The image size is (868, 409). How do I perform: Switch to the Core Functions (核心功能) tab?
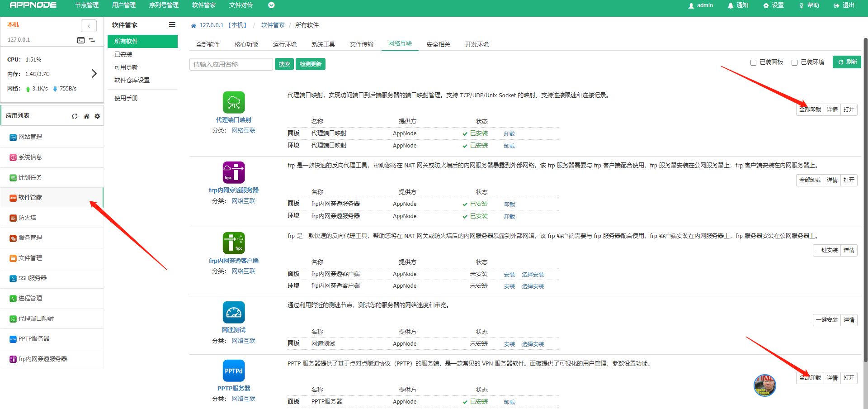(x=246, y=44)
